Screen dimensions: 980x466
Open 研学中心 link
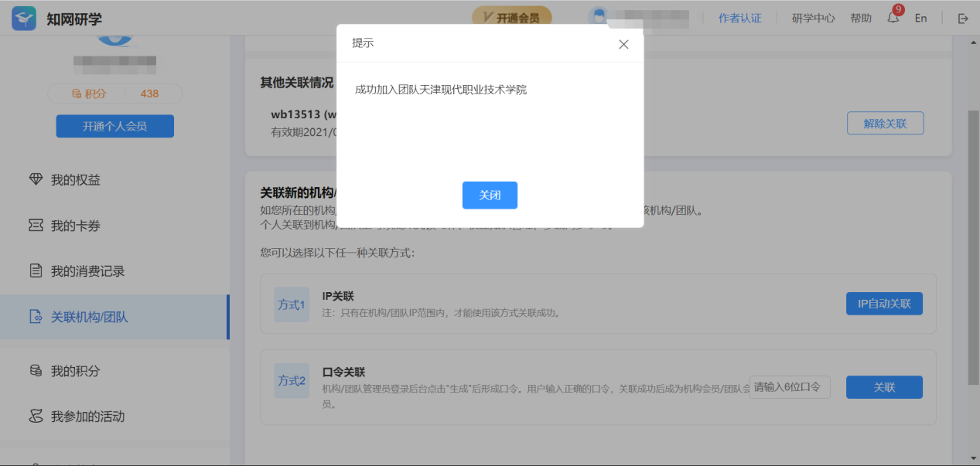(x=813, y=18)
